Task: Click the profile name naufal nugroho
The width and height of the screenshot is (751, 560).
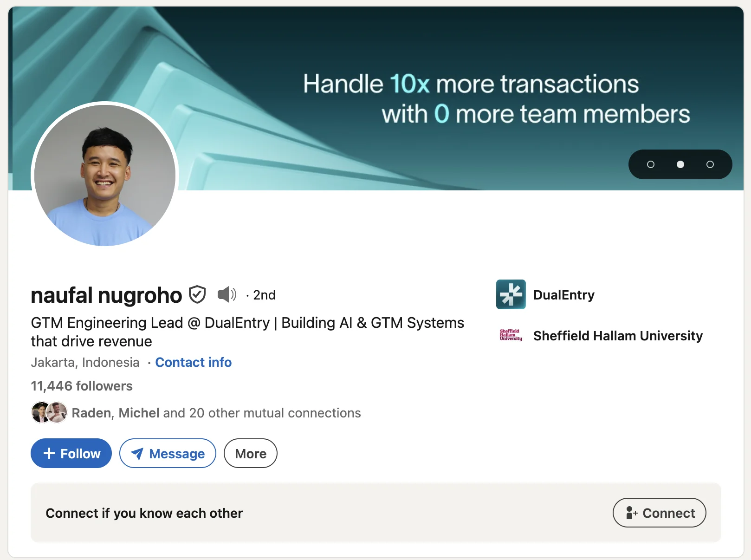Action: click(x=106, y=295)
